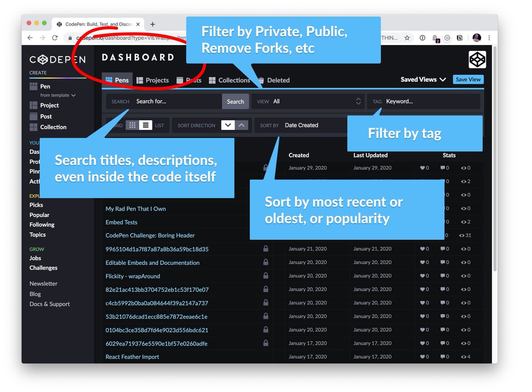Click the heart icon on Flickity - wrapAround row

[x=422, y=276]
